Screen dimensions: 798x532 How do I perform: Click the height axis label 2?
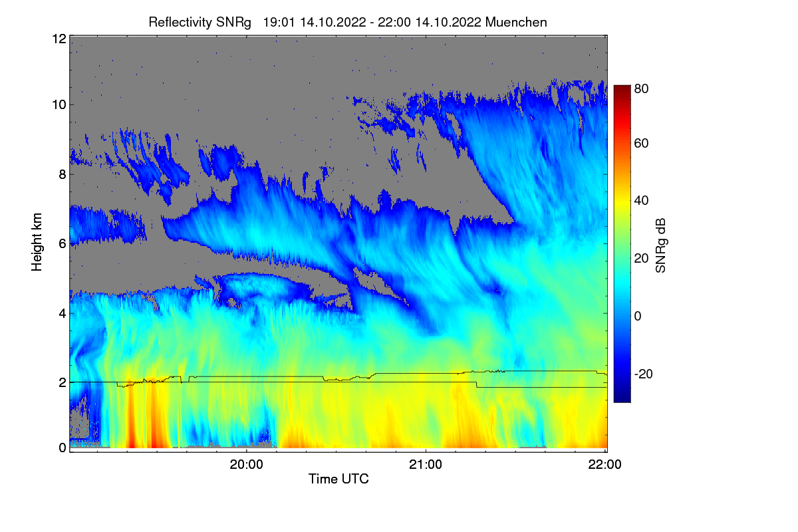pos(62,382)
